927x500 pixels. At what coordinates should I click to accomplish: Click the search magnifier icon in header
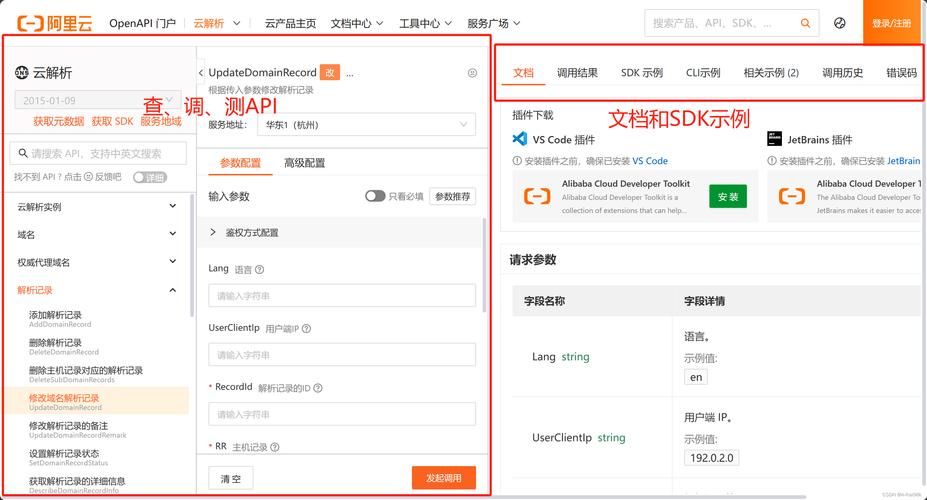[805, 23]
